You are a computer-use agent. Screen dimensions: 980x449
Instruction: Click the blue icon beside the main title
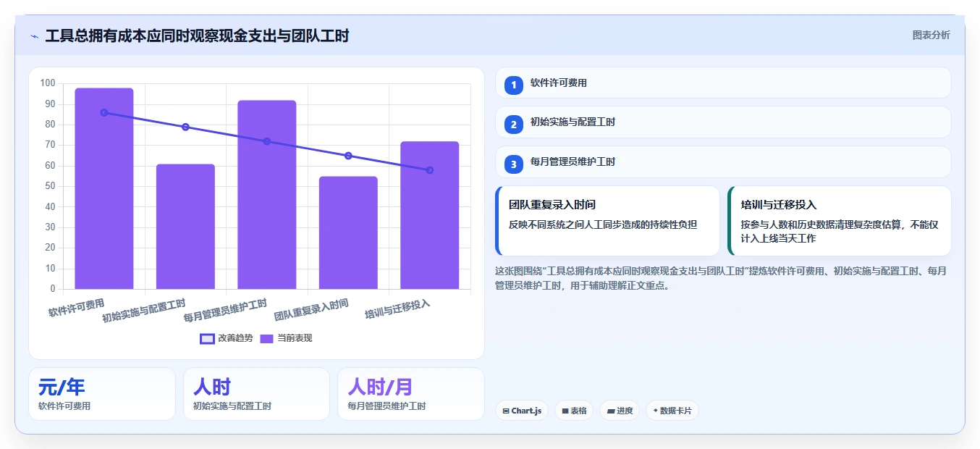(34, 36)
